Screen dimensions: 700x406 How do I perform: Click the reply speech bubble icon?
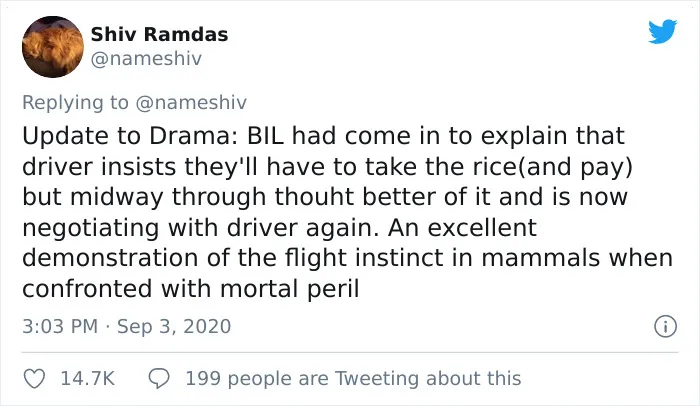[158, 379]
